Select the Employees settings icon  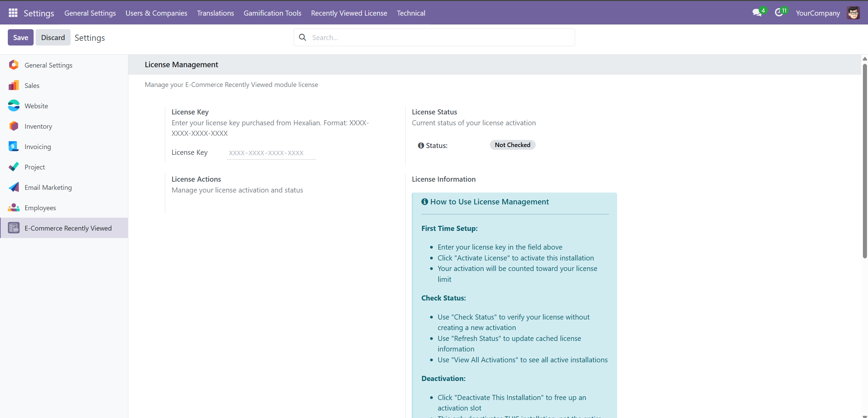(13, 207)
